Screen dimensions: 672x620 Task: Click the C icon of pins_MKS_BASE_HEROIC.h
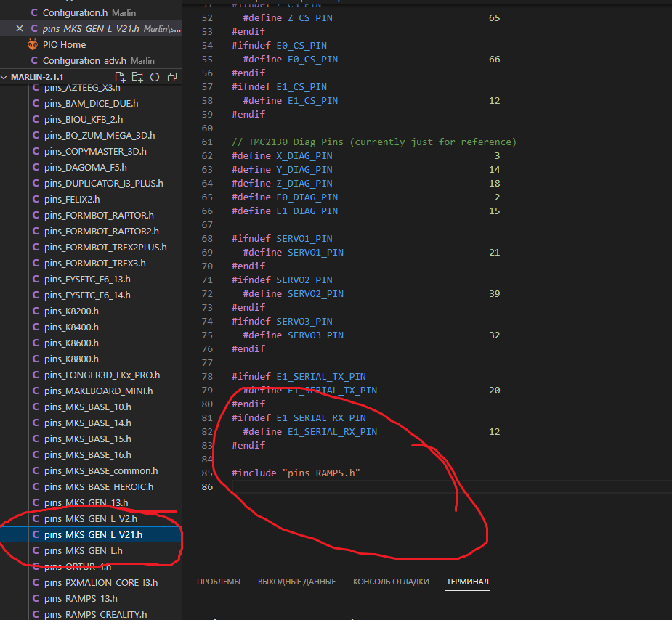coord(36,486)
